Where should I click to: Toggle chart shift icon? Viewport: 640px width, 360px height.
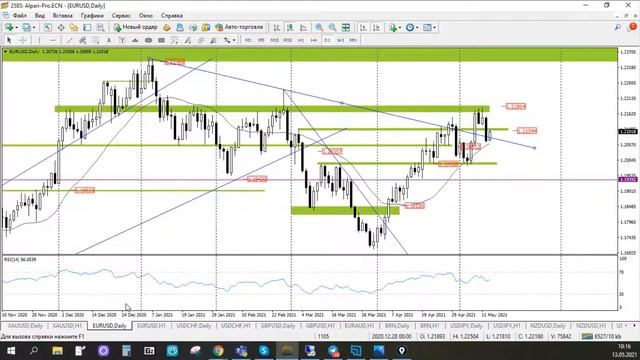[376, 27]
